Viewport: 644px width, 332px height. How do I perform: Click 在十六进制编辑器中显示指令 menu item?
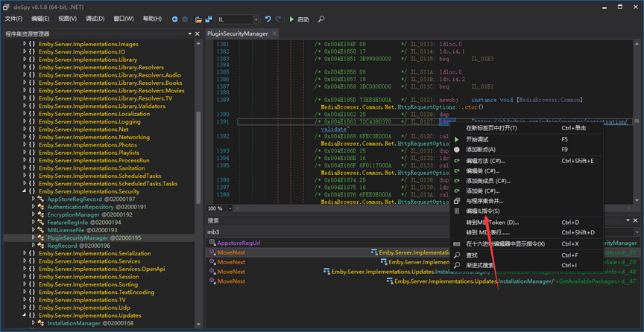505,243
